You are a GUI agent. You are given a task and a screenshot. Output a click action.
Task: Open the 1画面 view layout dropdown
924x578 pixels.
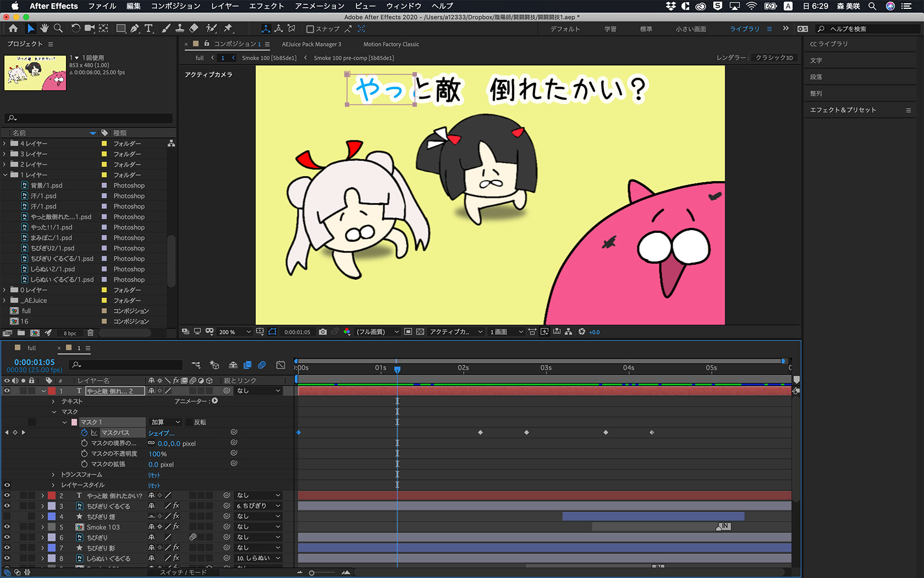507,332
